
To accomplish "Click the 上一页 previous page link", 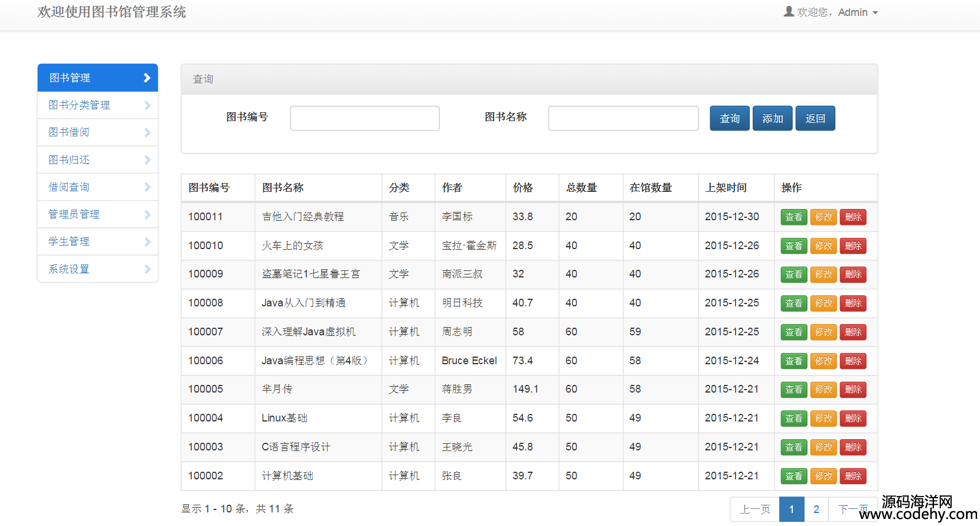I will pyautogui.click(x=755, y=509).
